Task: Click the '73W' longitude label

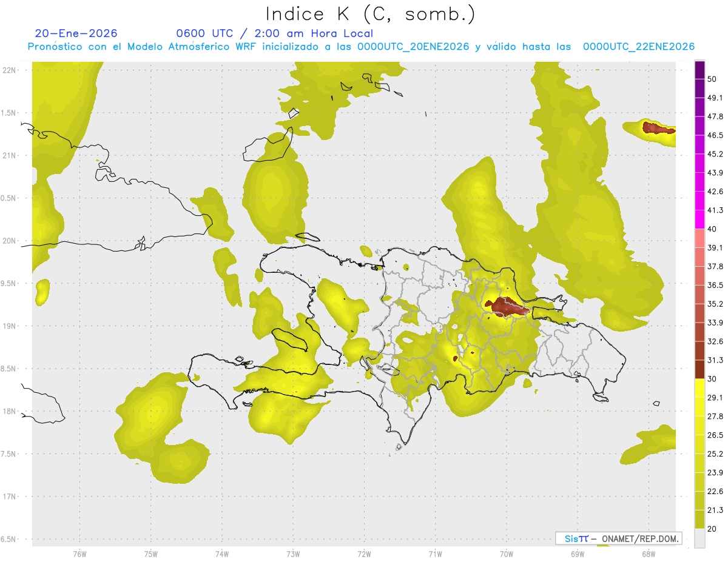Action: point(292,554)
